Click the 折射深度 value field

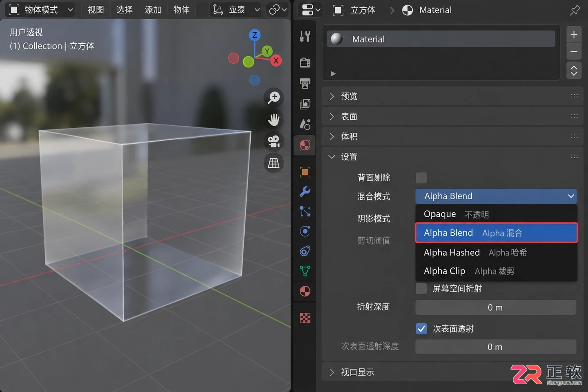(496, 307)
